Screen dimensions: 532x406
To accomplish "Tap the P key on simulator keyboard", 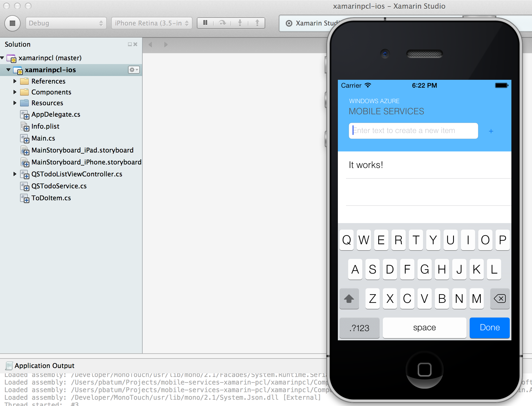I will click(502, 240).
